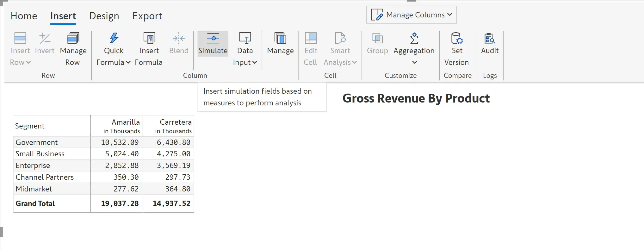Switch to the Design tab
This screenshot has width=644, height=250.
coord(104,16)
